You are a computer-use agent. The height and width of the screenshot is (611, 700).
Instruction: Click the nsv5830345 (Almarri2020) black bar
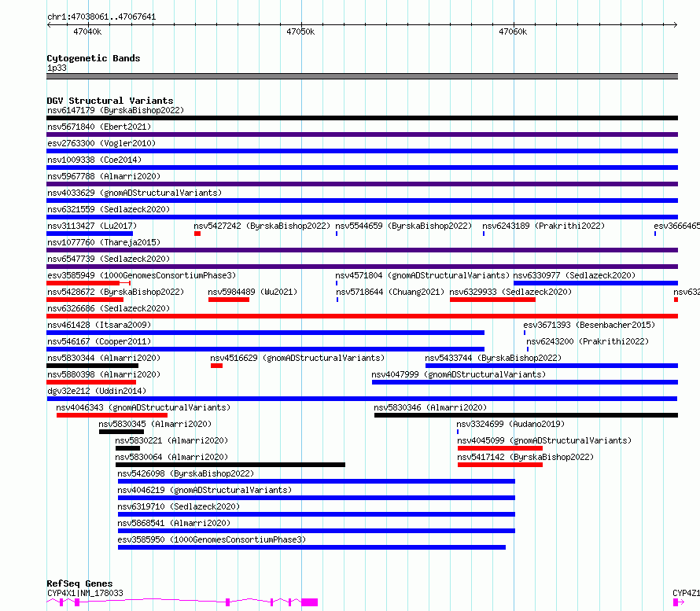(x=121, y=432)
